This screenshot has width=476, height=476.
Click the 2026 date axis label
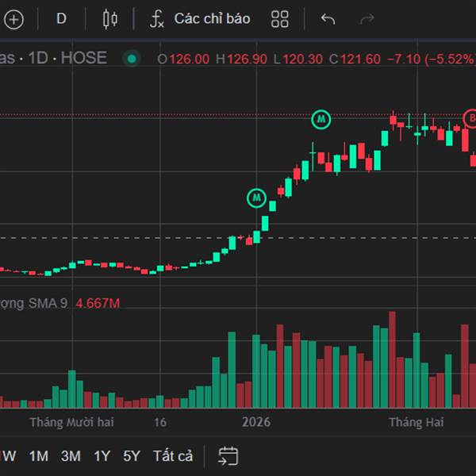click(x=256, y=422)
